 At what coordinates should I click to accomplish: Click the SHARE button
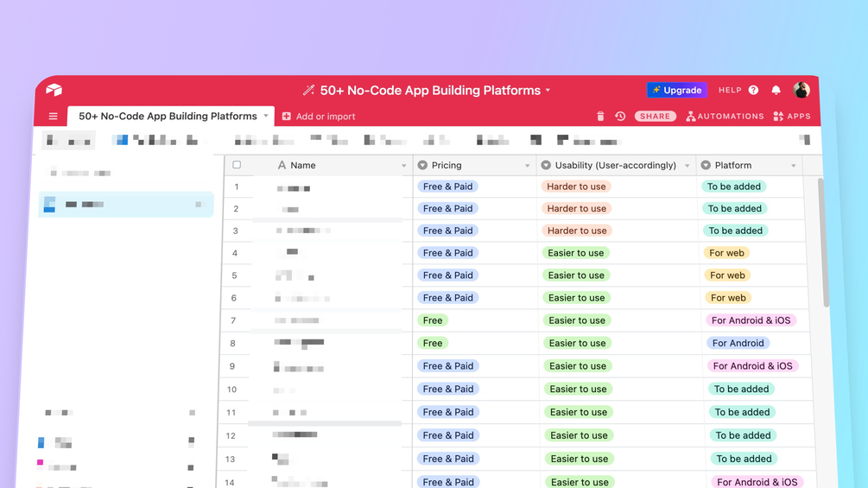tap(655, 117)
